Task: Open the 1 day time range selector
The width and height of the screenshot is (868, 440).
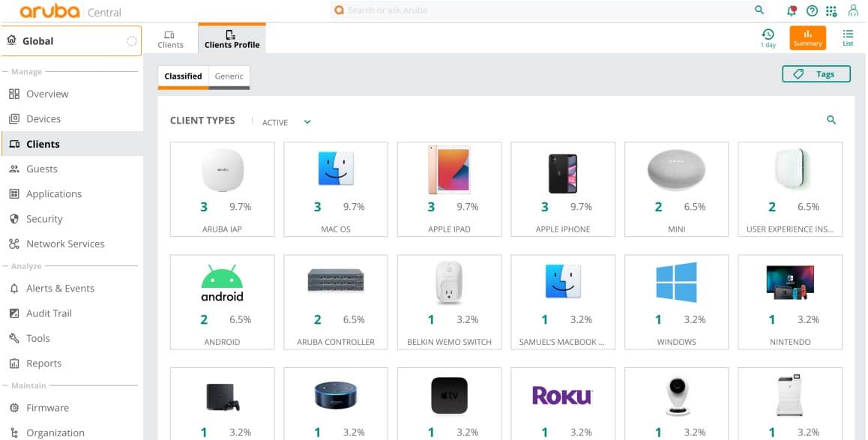Action: [768, 38]
